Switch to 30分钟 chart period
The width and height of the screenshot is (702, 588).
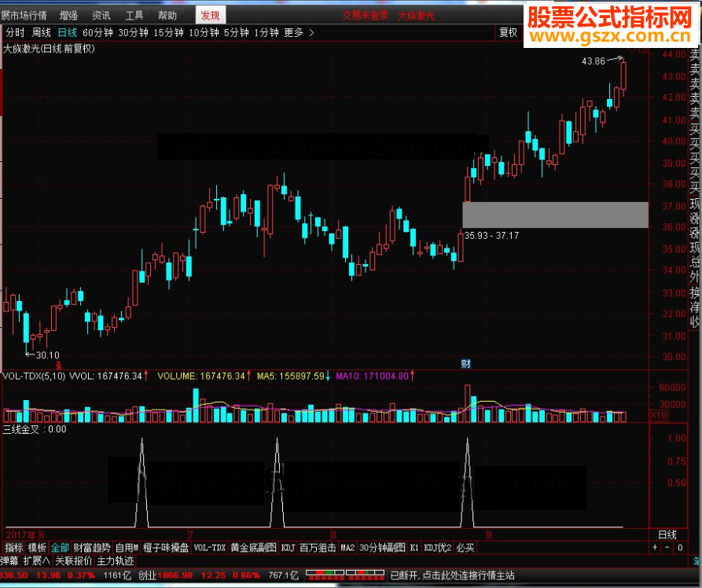click(133, 33)
